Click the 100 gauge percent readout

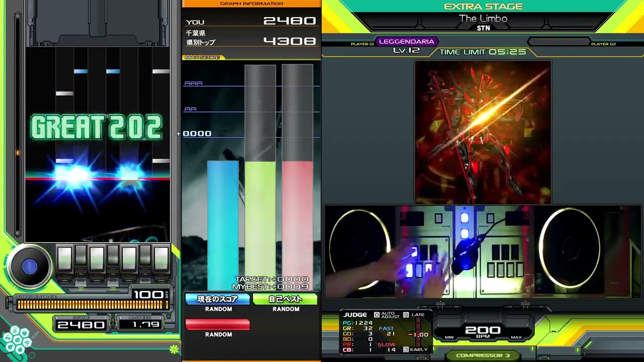coord(149,294)
